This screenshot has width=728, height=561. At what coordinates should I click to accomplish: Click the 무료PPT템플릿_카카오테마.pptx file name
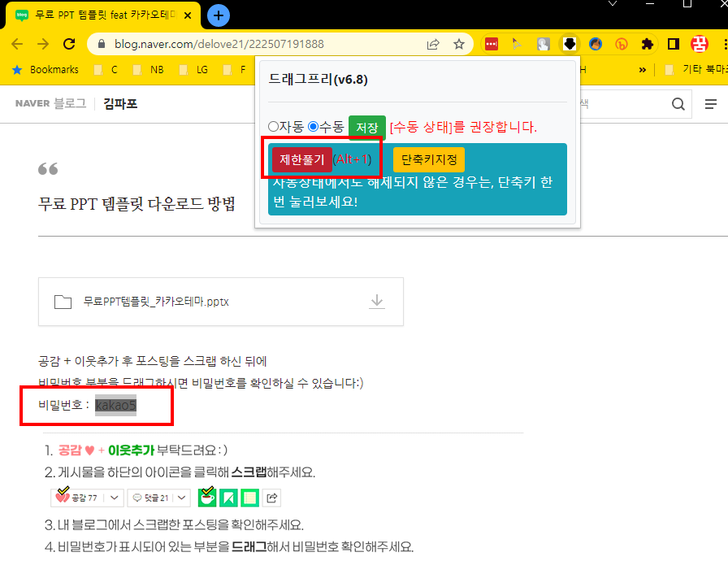pos(156,302)
